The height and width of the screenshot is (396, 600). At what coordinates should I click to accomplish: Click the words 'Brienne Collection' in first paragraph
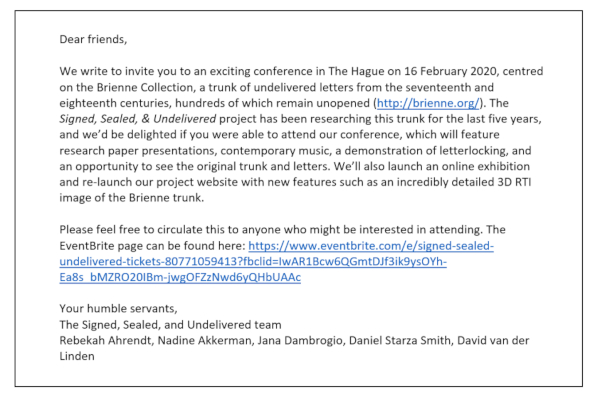tap(147, 88)
